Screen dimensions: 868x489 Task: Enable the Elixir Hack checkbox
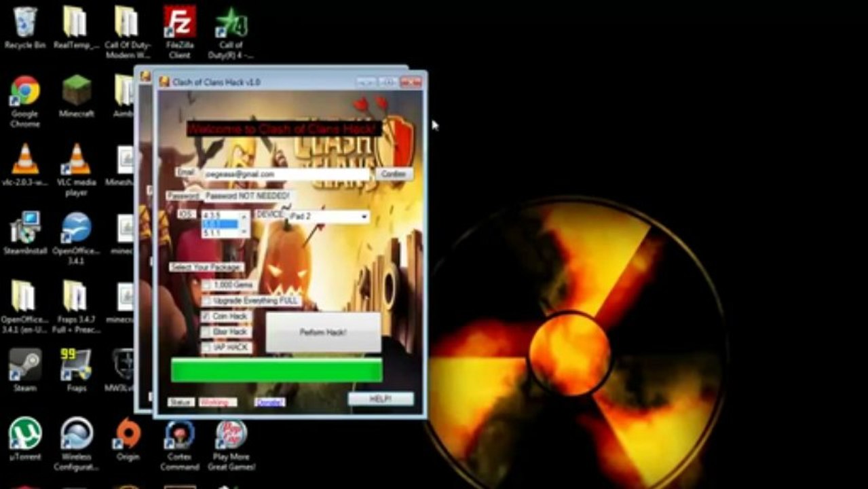point(206,332)
